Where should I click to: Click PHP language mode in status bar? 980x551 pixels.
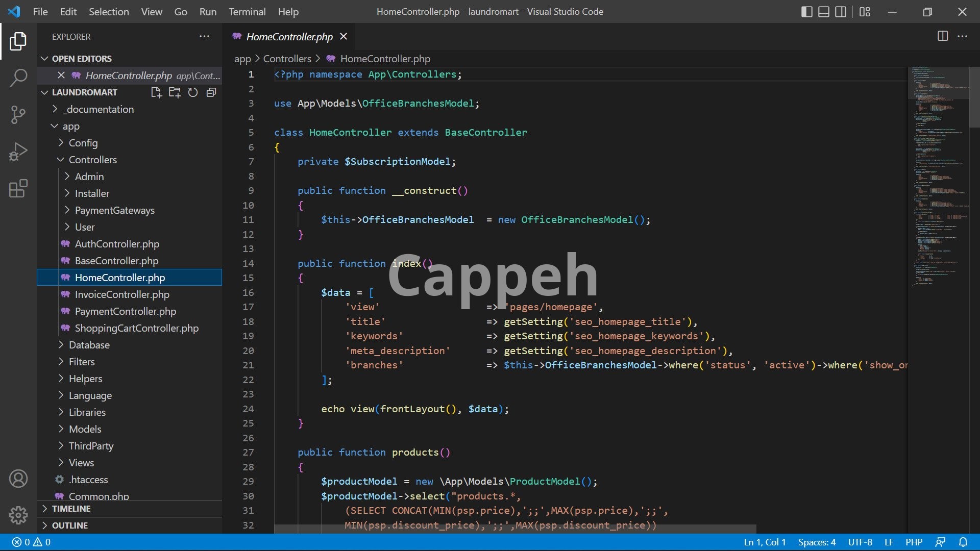(x=914, y=542)
